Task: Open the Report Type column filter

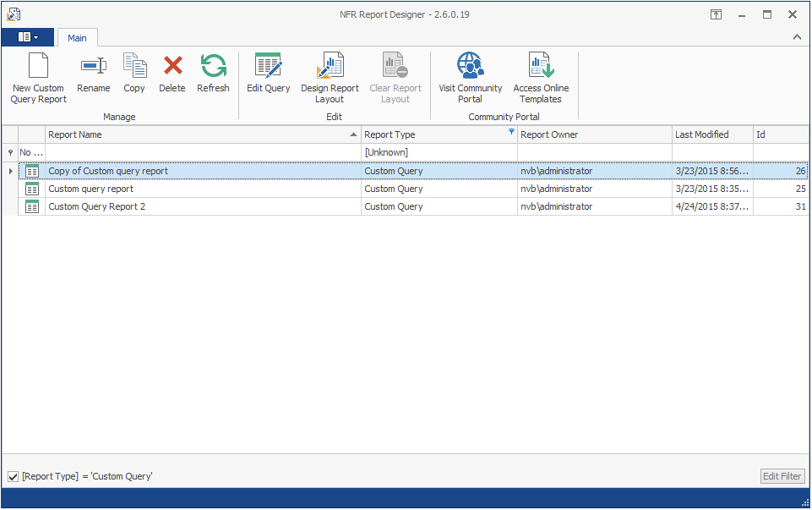Action: click(511, 132)
